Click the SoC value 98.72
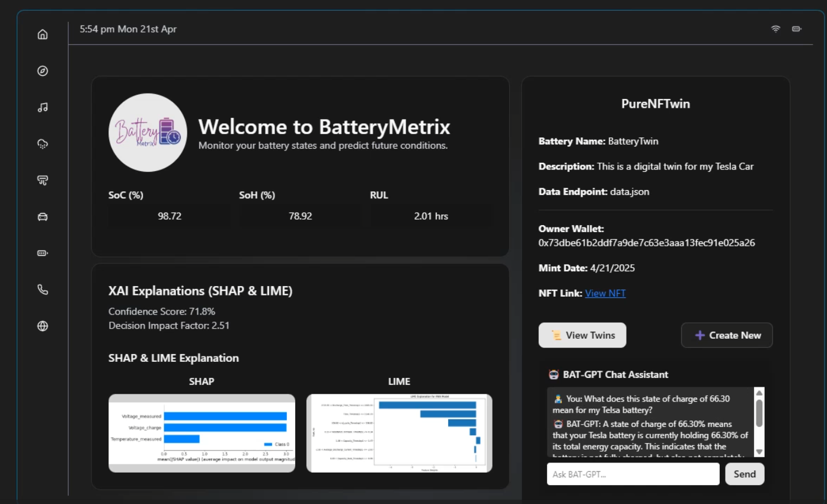The height and width of the screenshot is (504, 827). [170, 216]
